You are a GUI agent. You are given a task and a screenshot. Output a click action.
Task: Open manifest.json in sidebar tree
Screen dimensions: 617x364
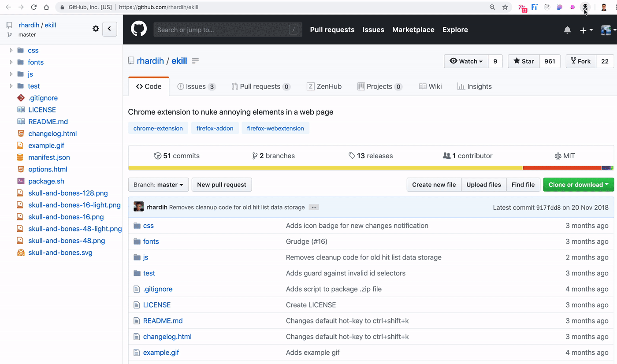[49, 157]
